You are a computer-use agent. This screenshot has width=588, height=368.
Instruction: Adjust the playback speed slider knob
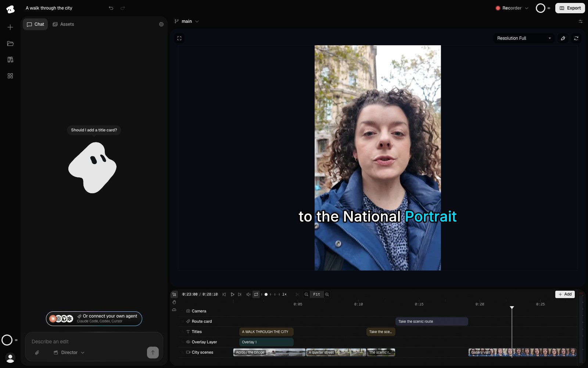point(266,294)
